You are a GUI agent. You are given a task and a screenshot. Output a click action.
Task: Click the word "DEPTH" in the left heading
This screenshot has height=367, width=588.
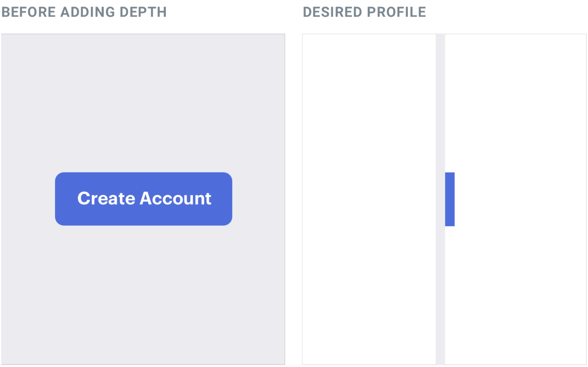(x=143, y=12)
